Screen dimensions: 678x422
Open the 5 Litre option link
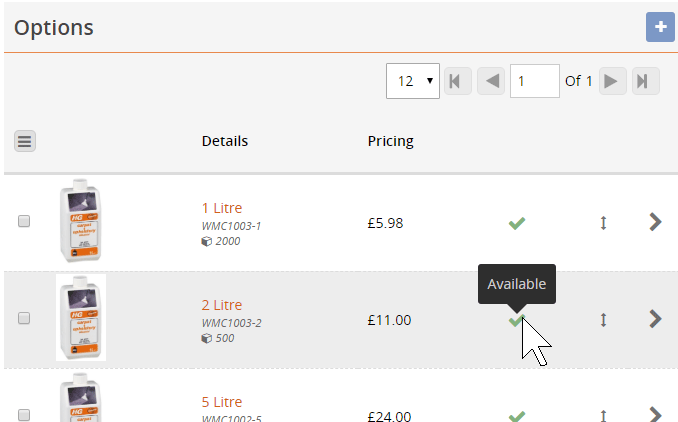tap(222, 402)
